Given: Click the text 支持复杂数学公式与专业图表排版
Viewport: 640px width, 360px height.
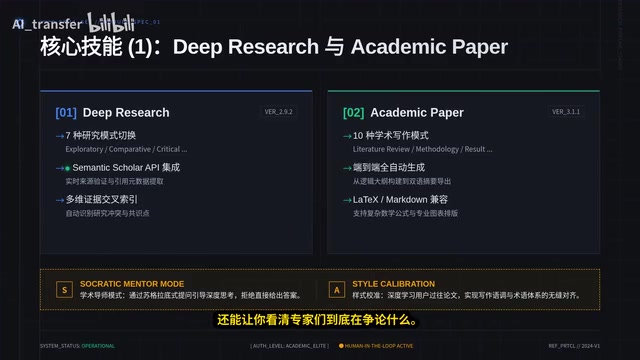Looking at the screenshot, I should point(405,213).
